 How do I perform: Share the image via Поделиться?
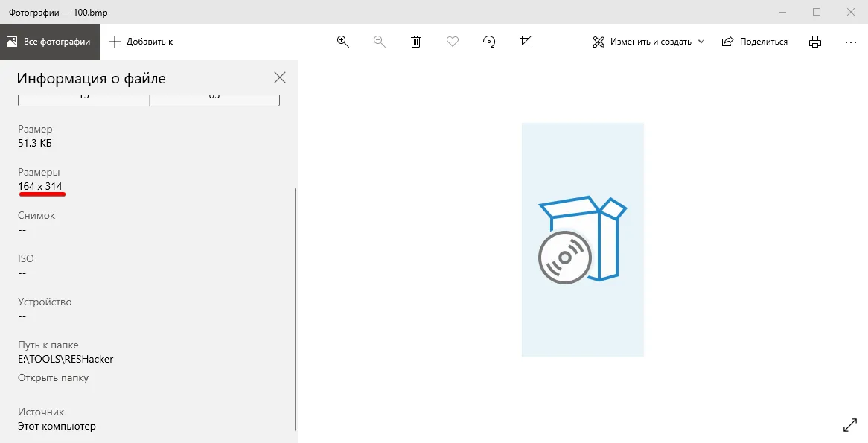coord(755,42)
